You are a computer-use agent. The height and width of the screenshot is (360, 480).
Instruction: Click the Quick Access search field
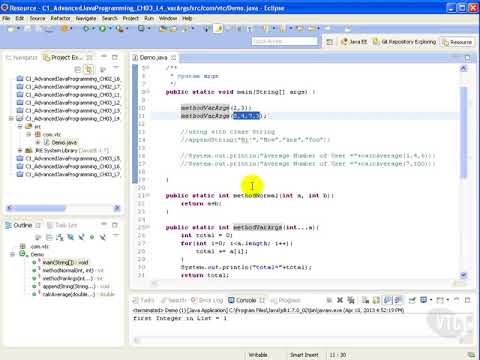pos(285,41)
